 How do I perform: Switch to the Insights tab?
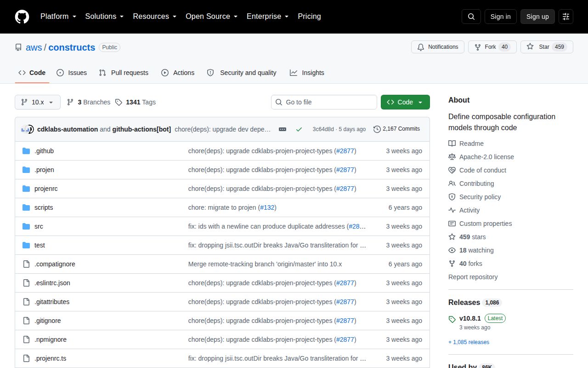(x=307, y=73)
